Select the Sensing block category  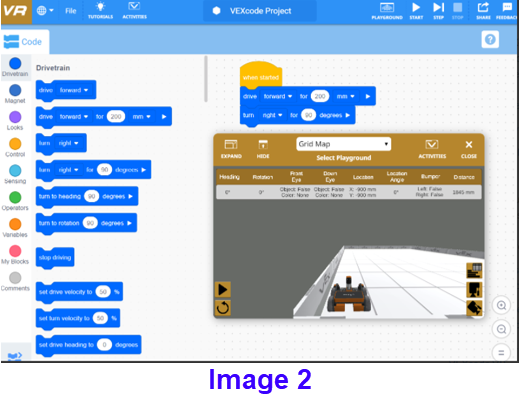(15, 174)
